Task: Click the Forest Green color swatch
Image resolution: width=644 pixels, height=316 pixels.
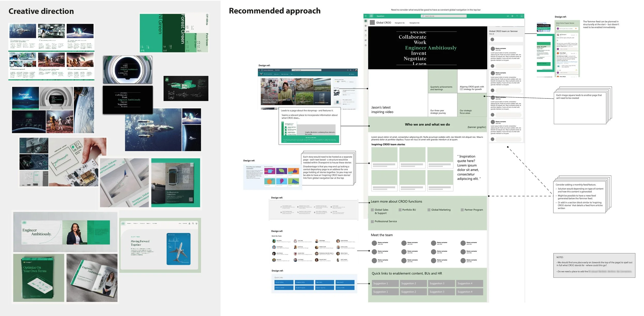Action: (174, 34)
